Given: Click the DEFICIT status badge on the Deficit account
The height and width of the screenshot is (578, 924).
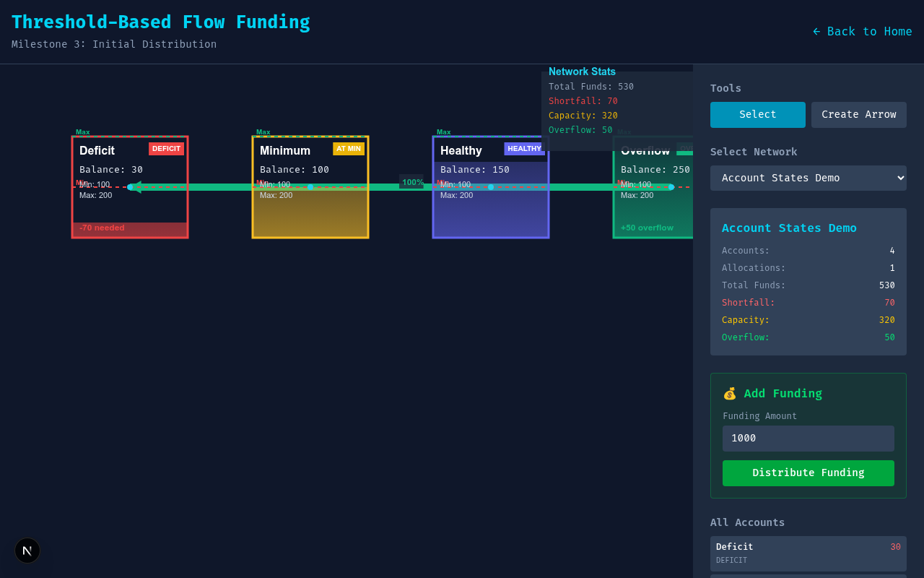Looking at the screenshot, I should (x=166, y=148).
